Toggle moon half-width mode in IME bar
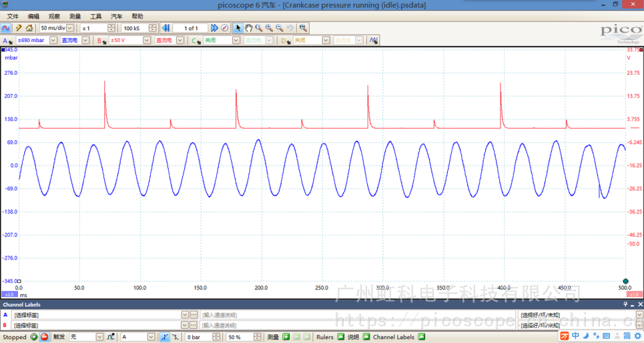Image resolution: width=644 pixels, height=343 pixels. (x=586, y=336)
